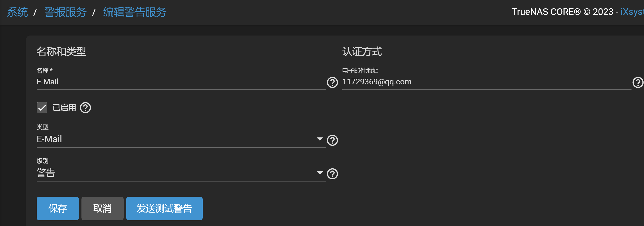This screenshot has height=226, width=644.
Task: Open help tooltip for 已启用 checkbox
Action: click(x=85, y=108)
